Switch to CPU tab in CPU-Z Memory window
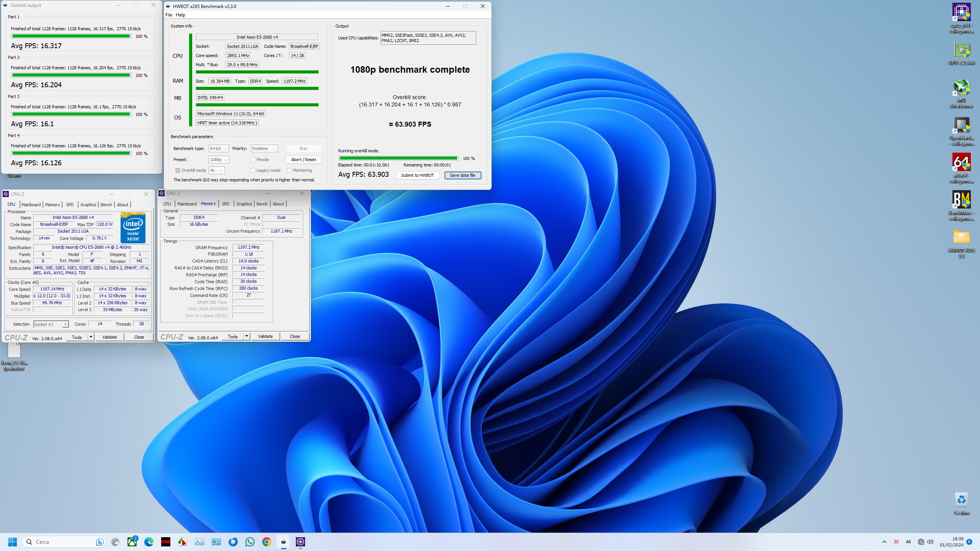This screenshot has width=980, height=551. (x=167, y=204)
